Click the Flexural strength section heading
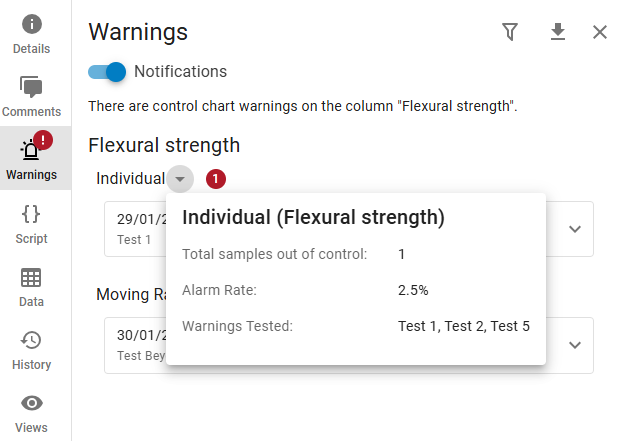Image resolution: width=618 pixels, height=441 pixels. (164, 145)
